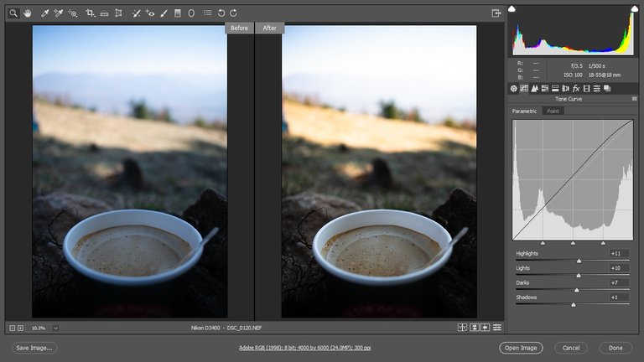Open the Tone Curve panel menu
This screenshot has height=362, width=644.
635,99
